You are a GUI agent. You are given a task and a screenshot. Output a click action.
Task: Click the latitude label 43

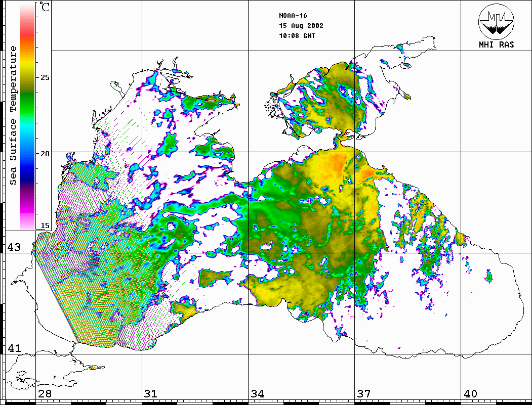[14, 247]
